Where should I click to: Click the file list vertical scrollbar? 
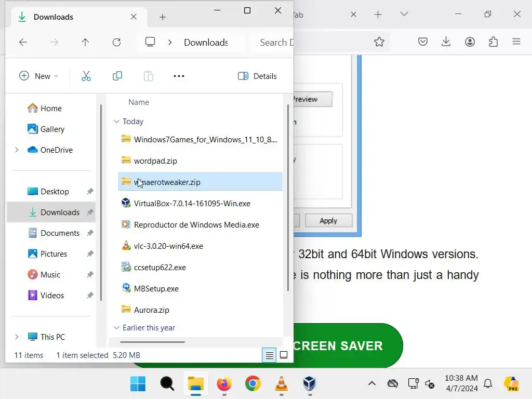coord(288,197)
